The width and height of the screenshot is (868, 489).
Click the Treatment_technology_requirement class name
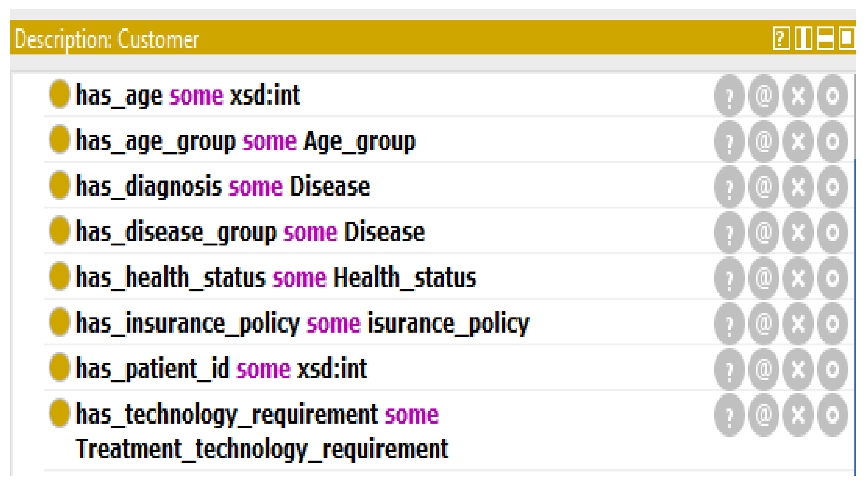(262, 449)
